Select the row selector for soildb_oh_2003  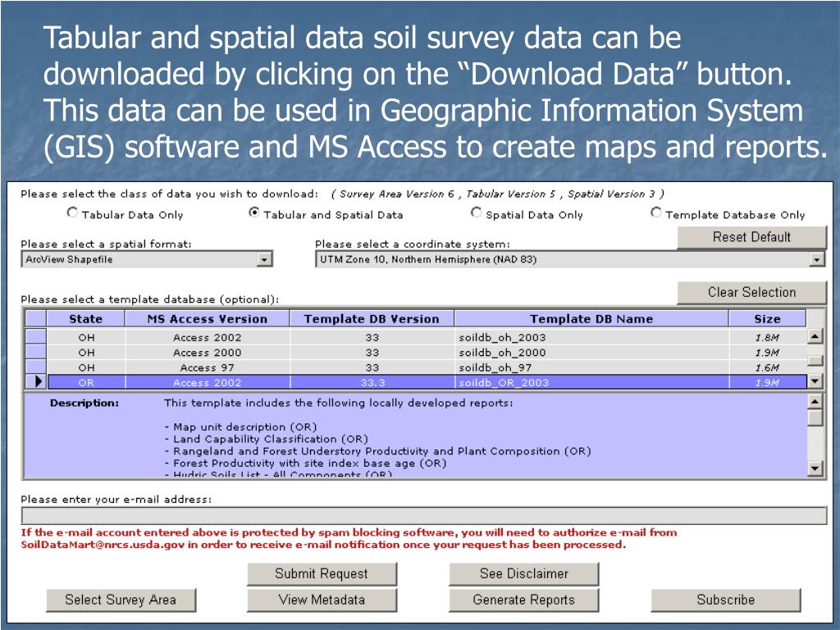[x=36, y=336]
